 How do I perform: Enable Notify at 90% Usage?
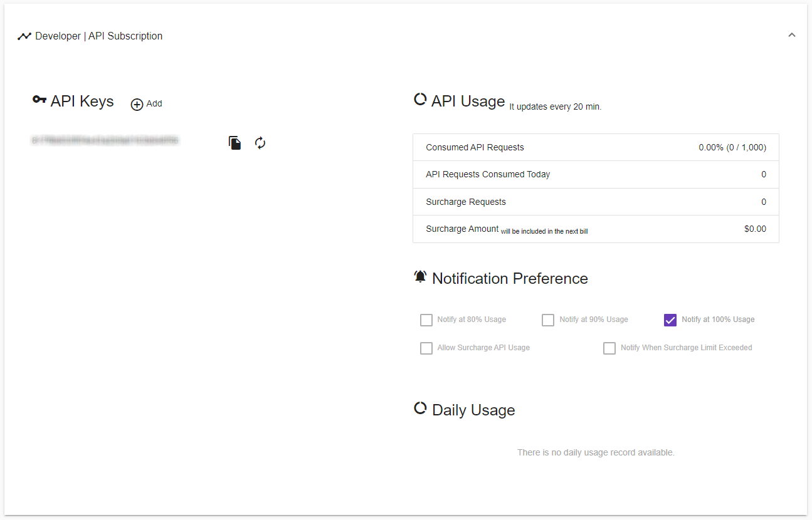pos(548,320)
